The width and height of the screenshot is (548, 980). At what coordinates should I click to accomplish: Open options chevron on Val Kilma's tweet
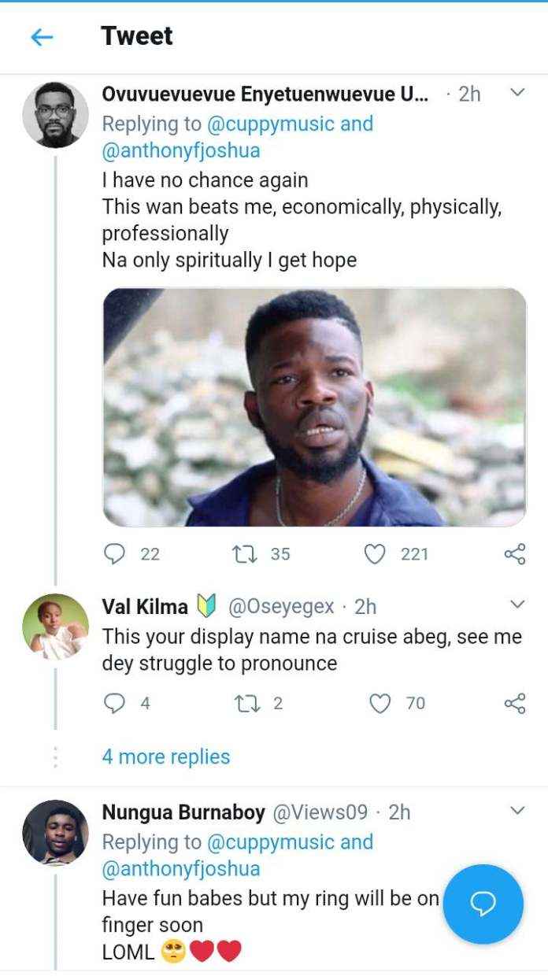coord(517,605)
